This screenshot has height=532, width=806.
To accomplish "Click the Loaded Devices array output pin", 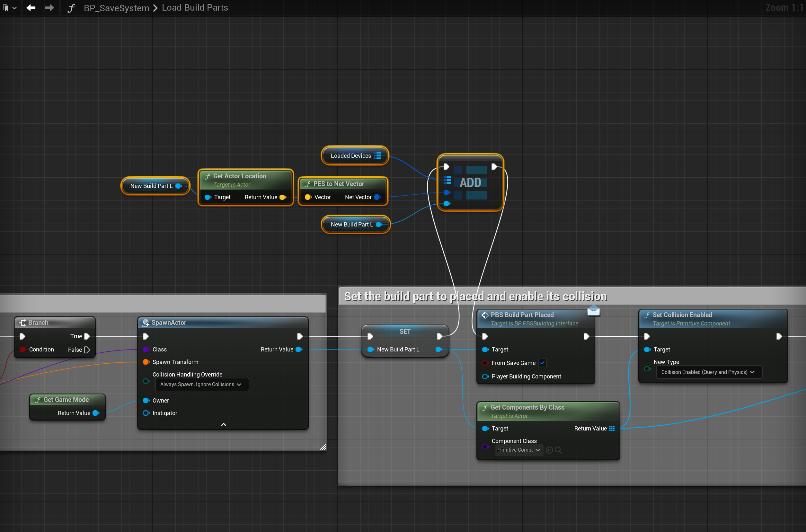I will [377, 156].
